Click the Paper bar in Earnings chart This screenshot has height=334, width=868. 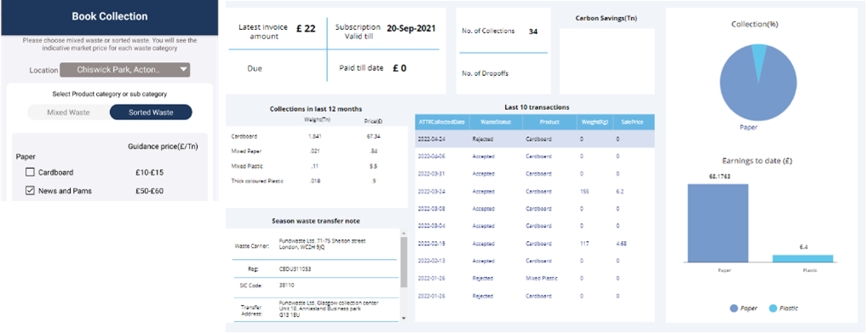[x=718, y=222]
